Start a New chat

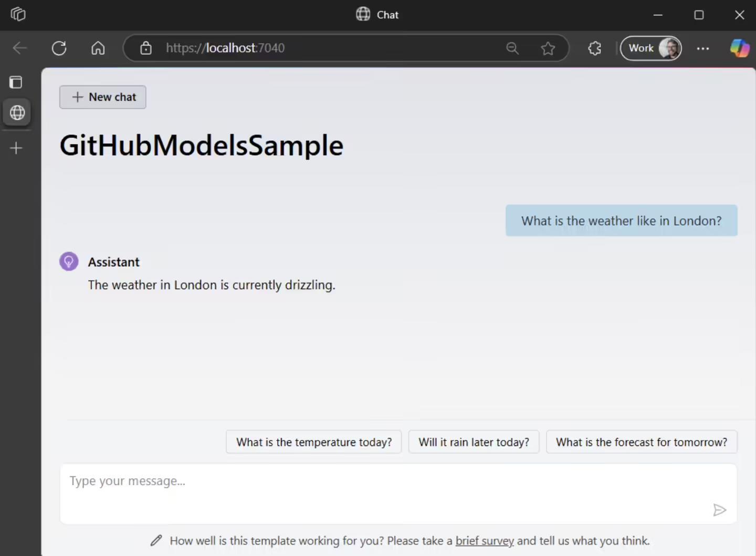click(103, 97)
